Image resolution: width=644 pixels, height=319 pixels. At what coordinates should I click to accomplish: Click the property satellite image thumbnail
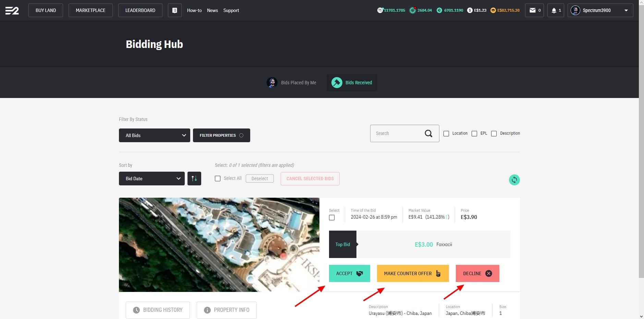tap(219, 245)
